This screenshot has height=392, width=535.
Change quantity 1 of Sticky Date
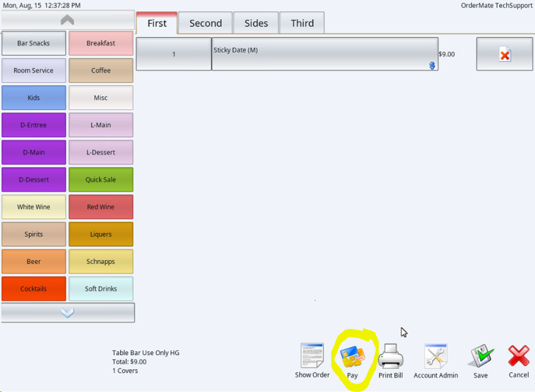click(174, 54)
